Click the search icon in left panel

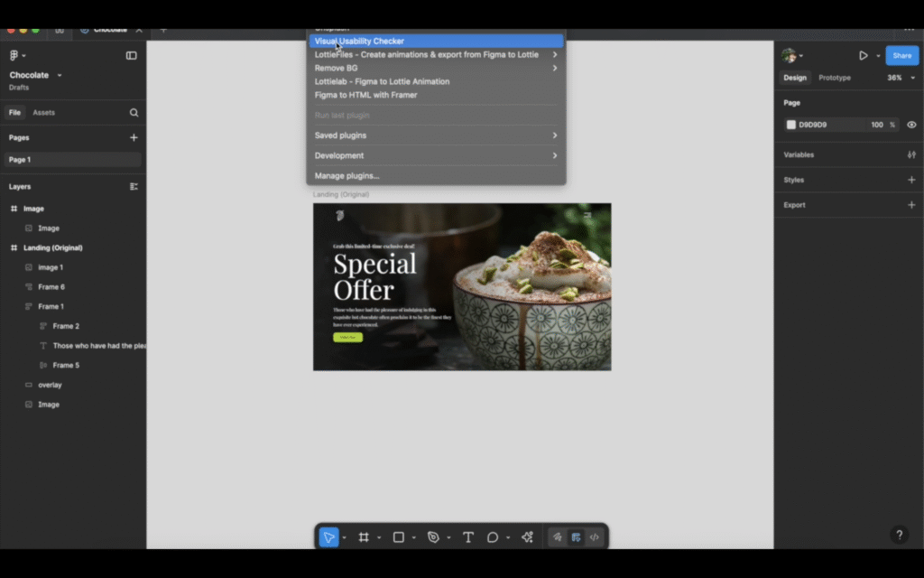[134, 113]
